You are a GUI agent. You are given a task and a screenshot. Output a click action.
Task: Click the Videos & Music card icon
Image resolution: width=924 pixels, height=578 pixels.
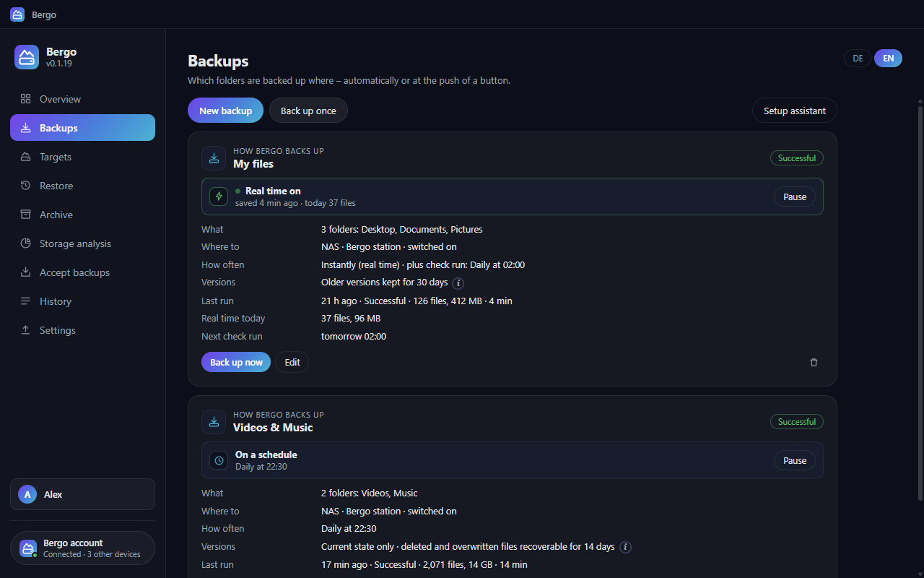coord(214,422)
